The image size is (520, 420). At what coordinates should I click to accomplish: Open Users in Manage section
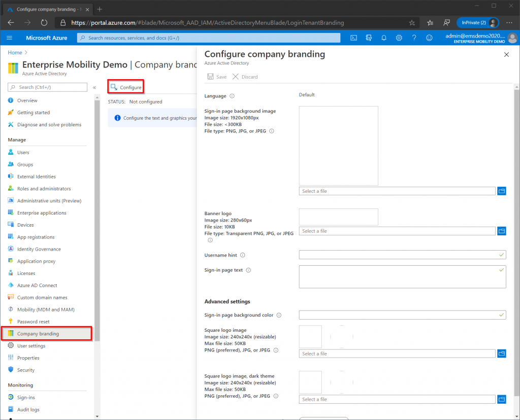(x=23, y=152)
